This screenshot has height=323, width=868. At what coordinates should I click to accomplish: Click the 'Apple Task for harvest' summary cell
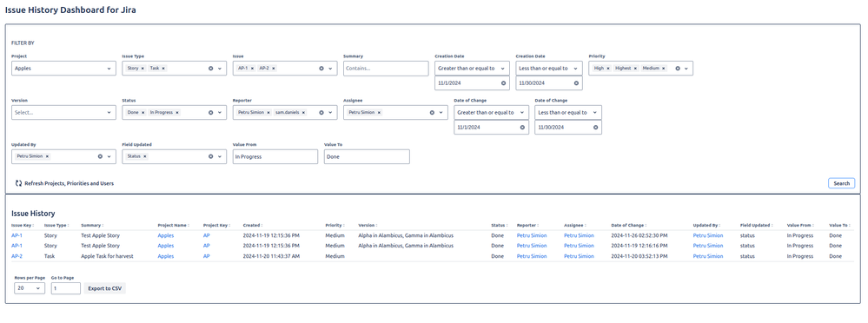(107, 256)
